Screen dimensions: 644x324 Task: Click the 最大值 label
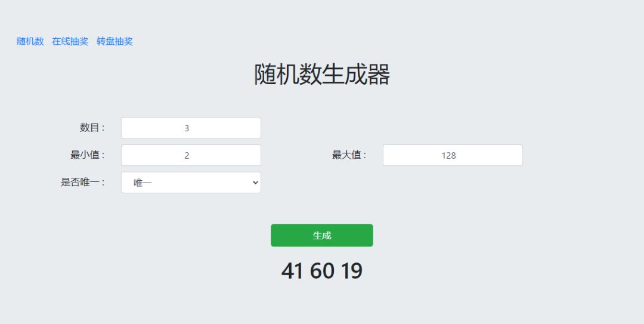click(349, 155)
